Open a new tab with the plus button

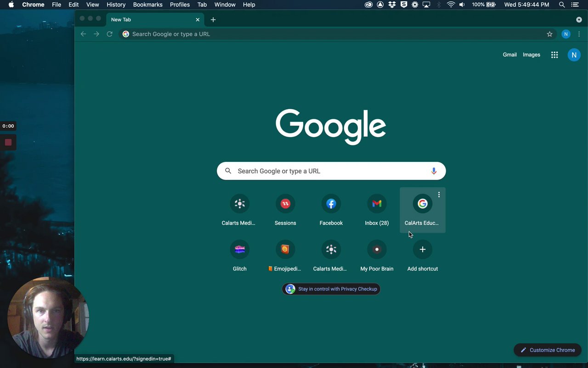213,20
